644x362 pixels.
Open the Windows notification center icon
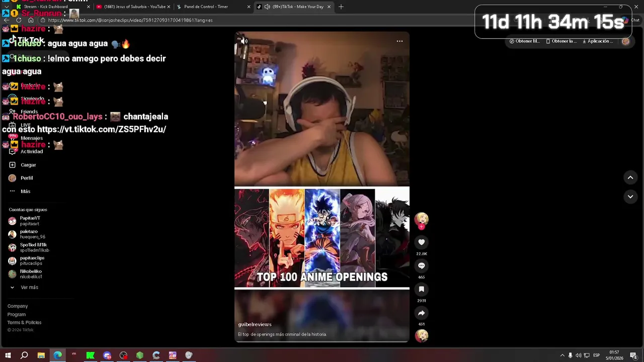[x=633, y=355]
